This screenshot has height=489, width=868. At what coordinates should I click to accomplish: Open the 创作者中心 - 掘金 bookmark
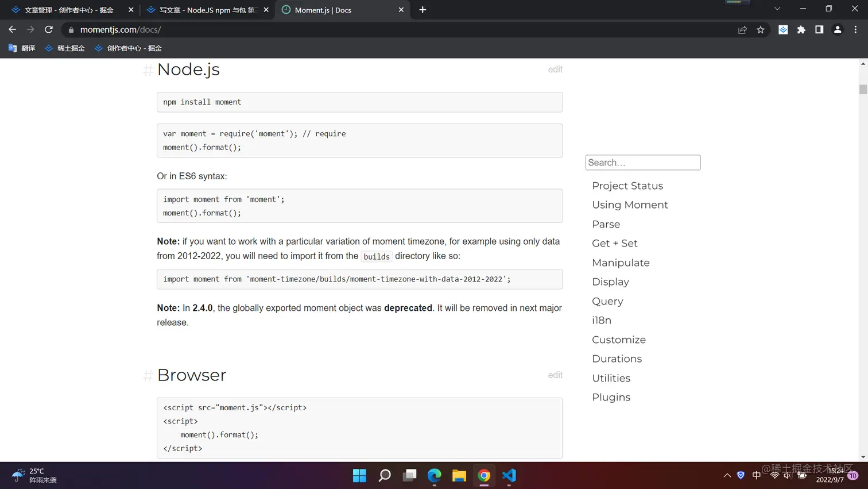(128, 48)
